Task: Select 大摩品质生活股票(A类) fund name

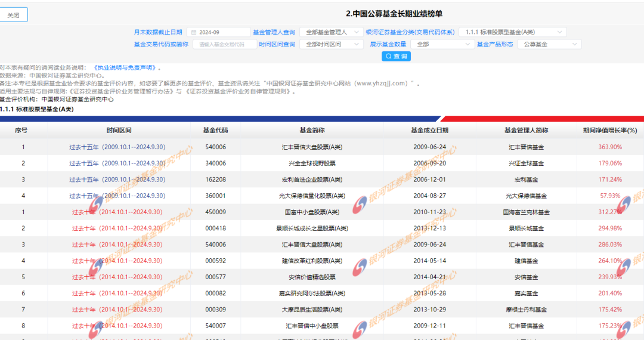Action: point(312,310)
